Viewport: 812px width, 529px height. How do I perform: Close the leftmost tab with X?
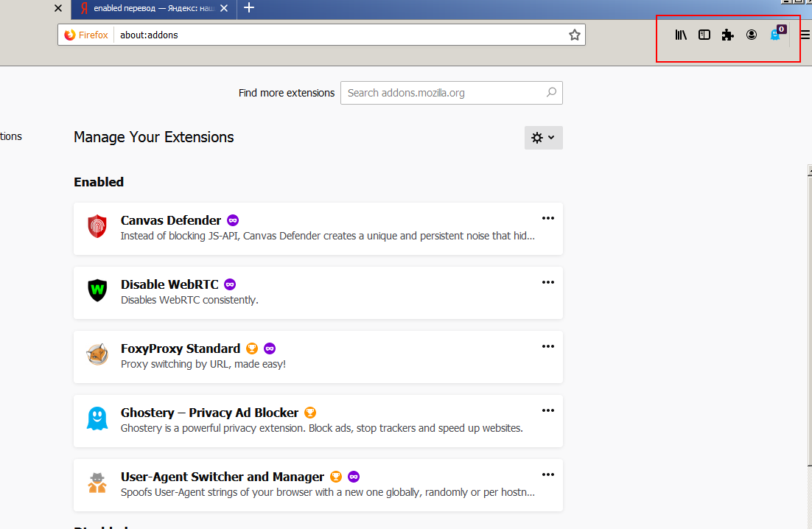[58, 8]
